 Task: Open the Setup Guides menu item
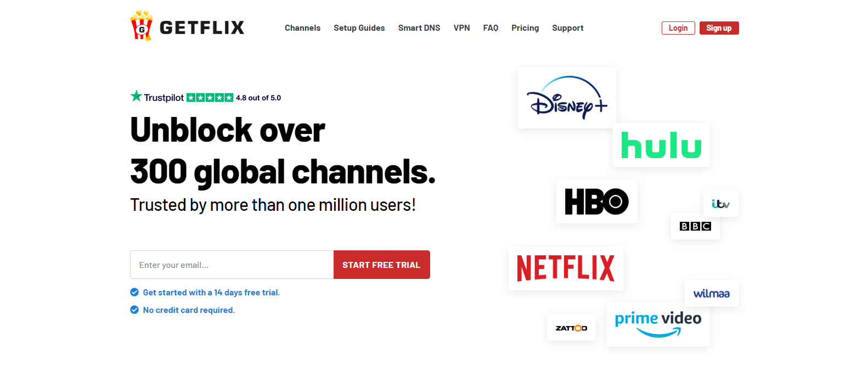click(359, 28)
